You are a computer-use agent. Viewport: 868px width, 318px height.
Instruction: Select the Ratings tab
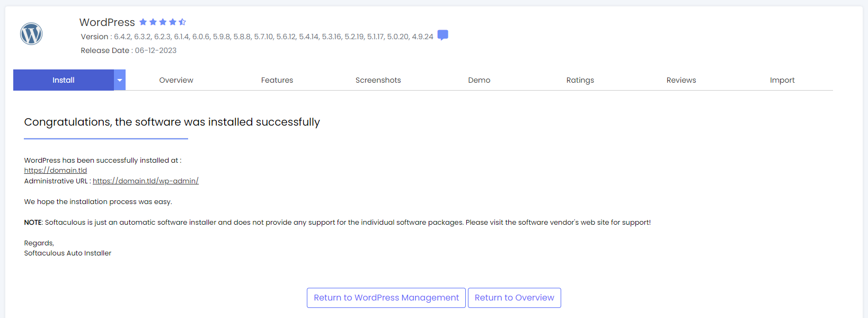click(580, 80)
